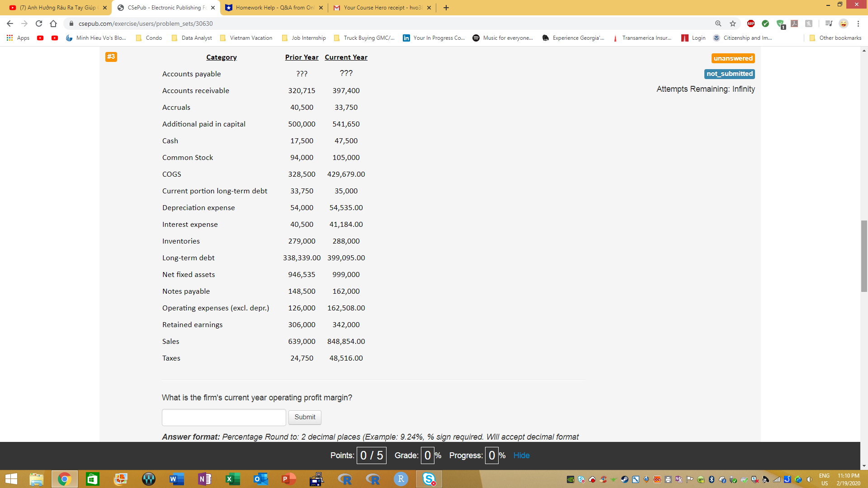Expand the Data Analyst bookmark folder

192,38
